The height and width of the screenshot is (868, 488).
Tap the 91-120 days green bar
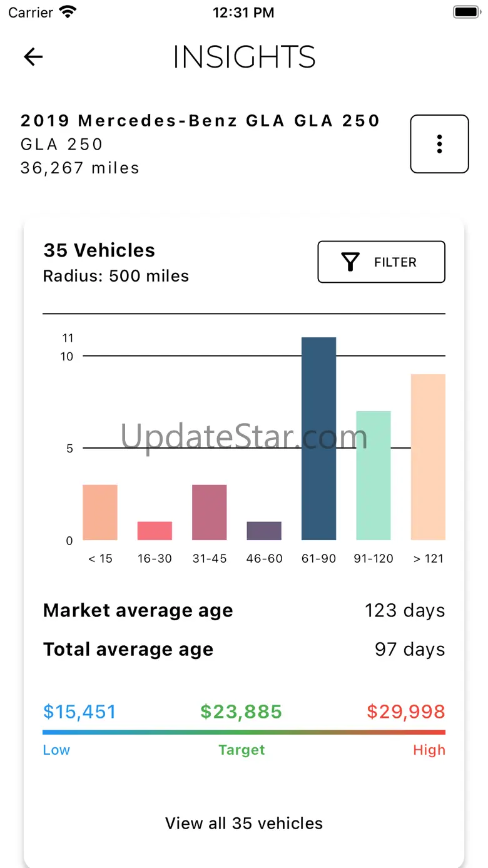click(x=374, y=476)
